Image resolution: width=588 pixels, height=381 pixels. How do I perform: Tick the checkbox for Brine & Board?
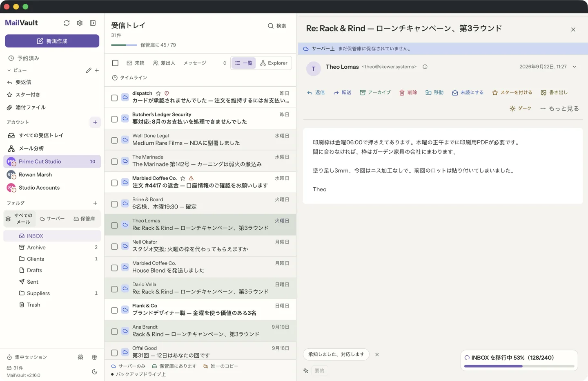tap(114, 204)
